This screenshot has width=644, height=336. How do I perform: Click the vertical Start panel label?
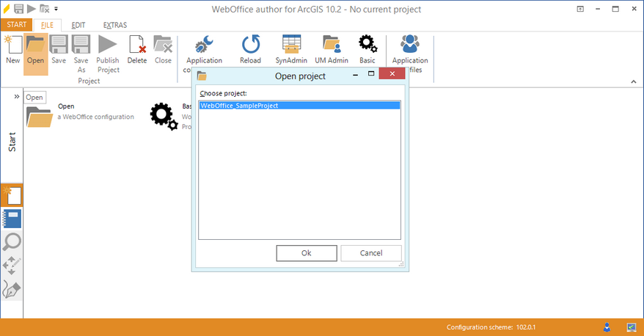pyautogui.click(x=12, y=142)
